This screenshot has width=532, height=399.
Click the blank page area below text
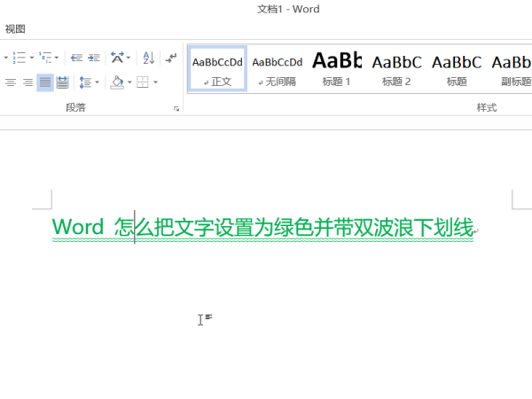[264, 323]
